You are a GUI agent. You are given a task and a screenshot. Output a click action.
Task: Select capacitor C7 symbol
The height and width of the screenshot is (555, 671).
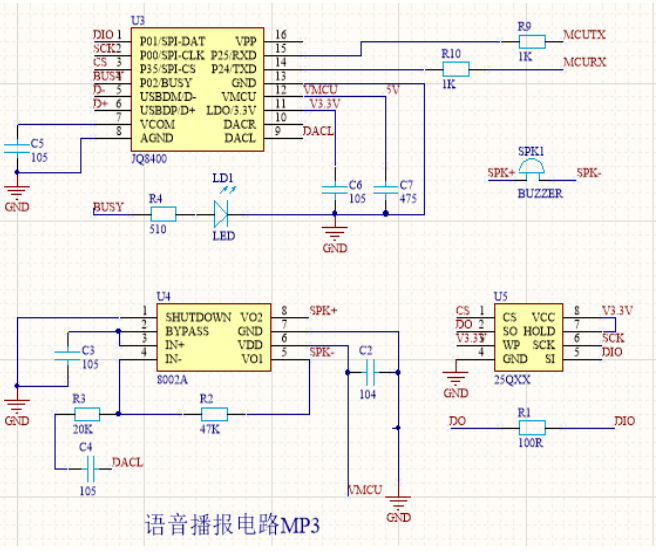pyautogui.click(x=386, y=190)
